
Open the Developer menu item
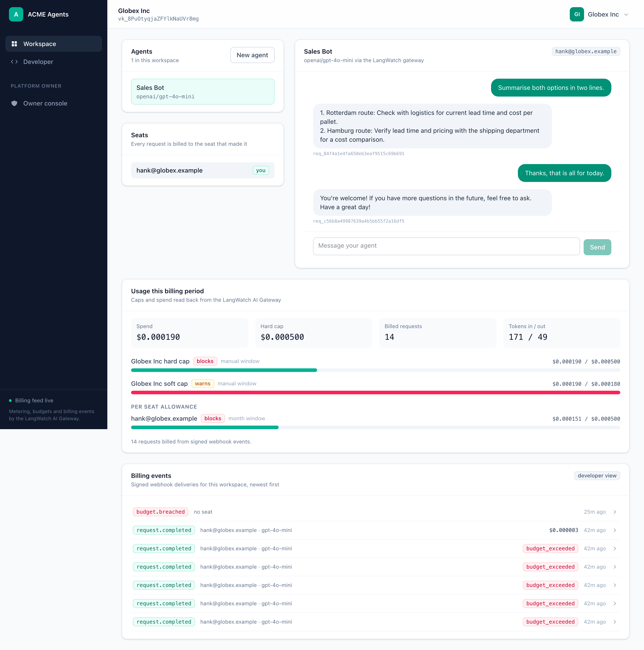pos(53,61)
